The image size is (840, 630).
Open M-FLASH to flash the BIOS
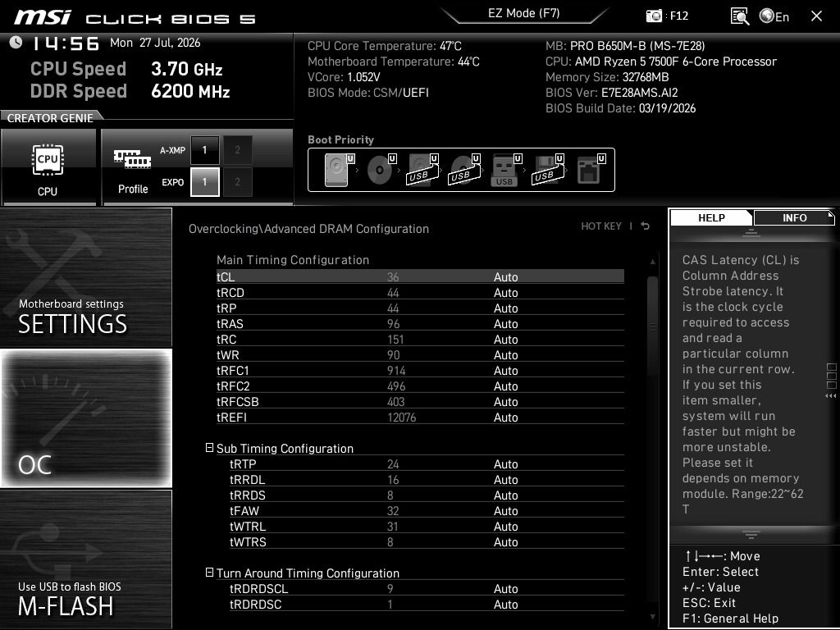[85, 559]
